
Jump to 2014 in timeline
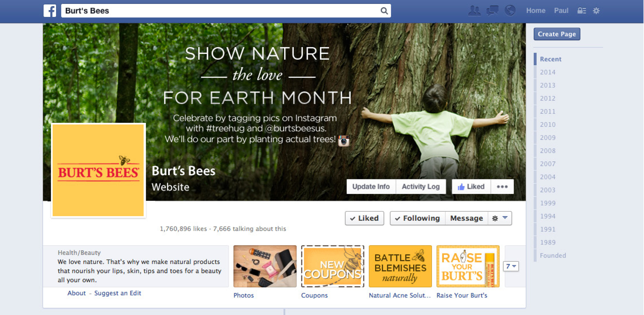point(548,72)
